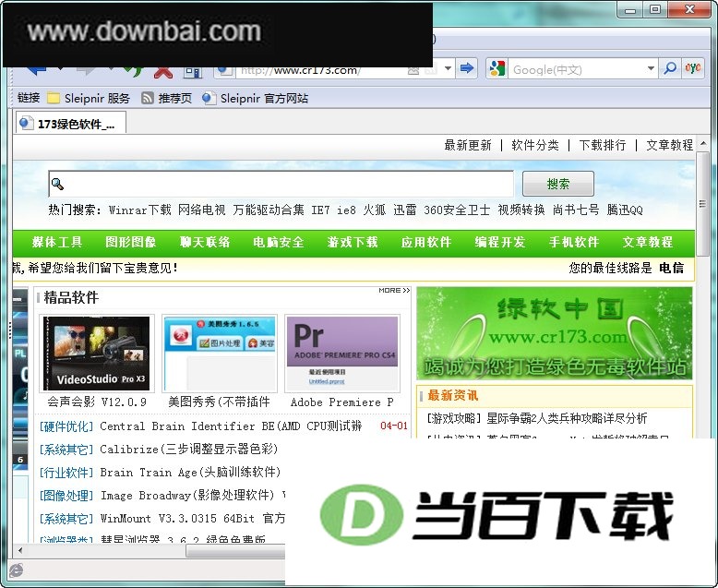Click the 绿软中国 cr173.com banner
The width and height of the screenshot is (718, 588).
[x=555, y=333]
